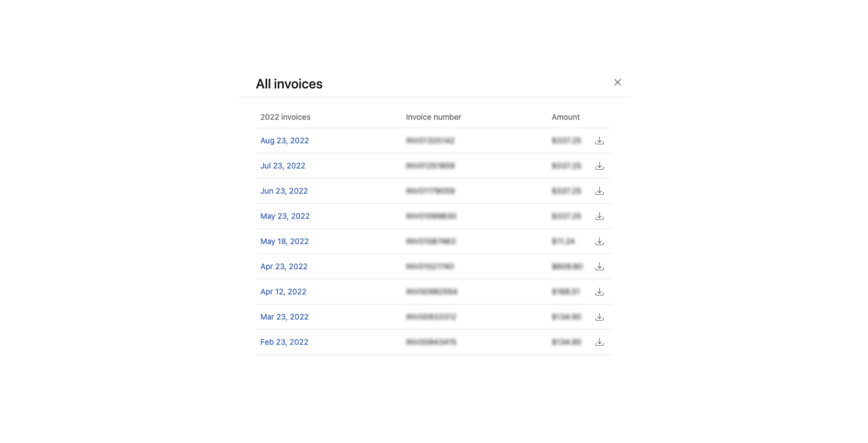Download the Aug 23, 2022 invoice
The image size is (868, 443).
pyautogui.click(x=599, y=141)
